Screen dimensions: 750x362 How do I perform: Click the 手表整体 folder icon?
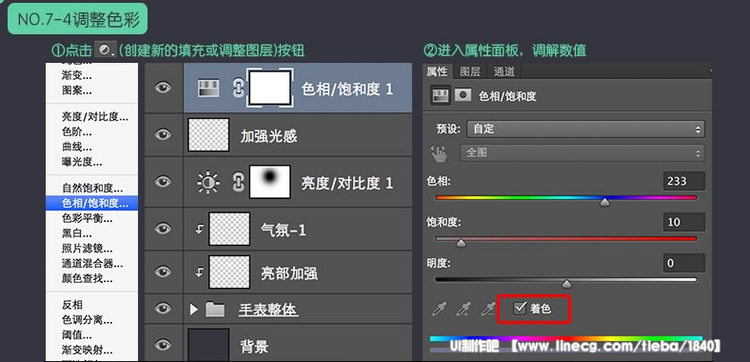[x=215, y=309]
